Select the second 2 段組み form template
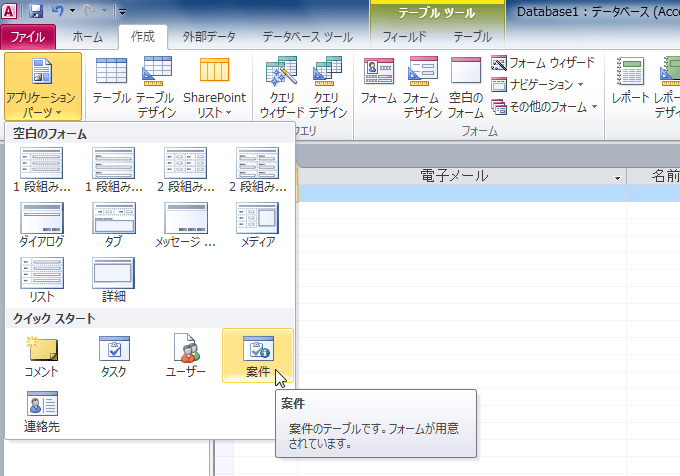This screenshot has width=680, height=476. [x=258, y=170]
